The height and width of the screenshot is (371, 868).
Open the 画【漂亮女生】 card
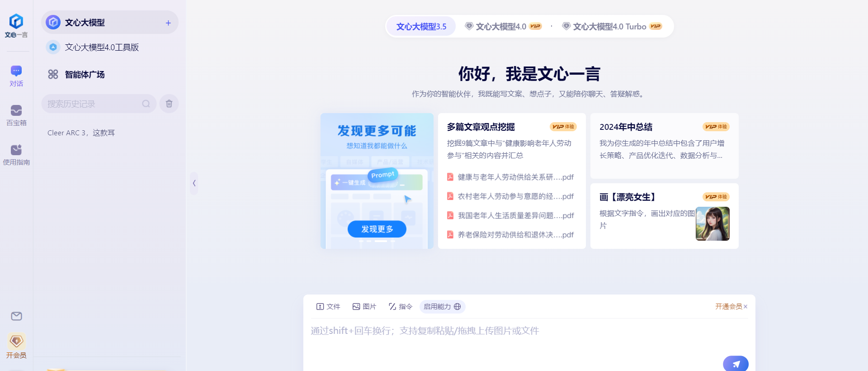tap(665, 216)
